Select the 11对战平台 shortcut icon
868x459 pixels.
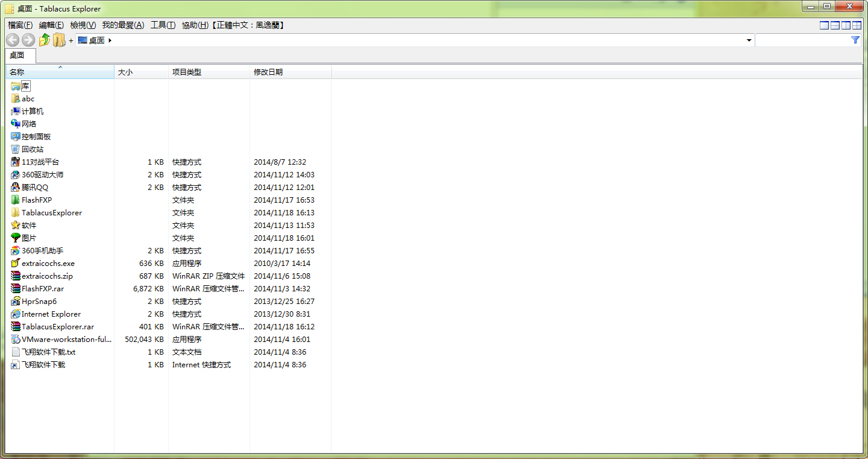point(16,162)
